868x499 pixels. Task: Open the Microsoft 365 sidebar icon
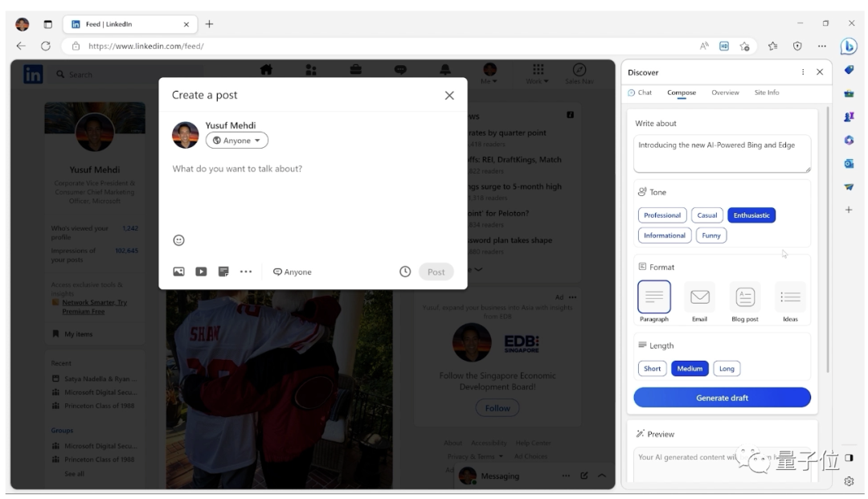pyautogui.click(x=849, y=140)
